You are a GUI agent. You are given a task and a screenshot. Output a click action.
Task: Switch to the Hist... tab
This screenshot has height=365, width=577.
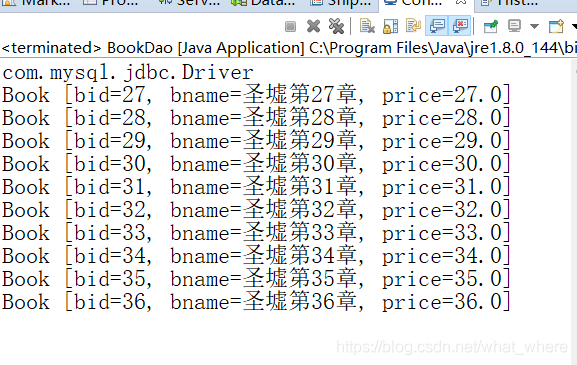[509, 3]
